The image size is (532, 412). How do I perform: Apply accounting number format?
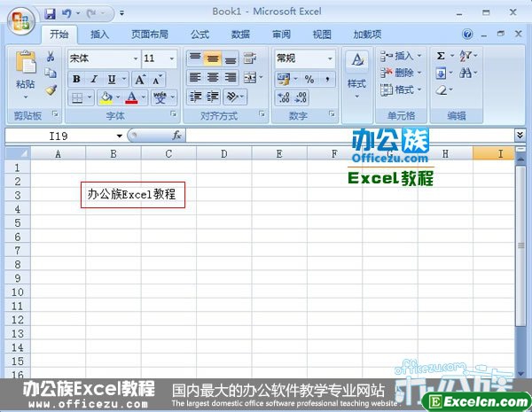(284, 80)
